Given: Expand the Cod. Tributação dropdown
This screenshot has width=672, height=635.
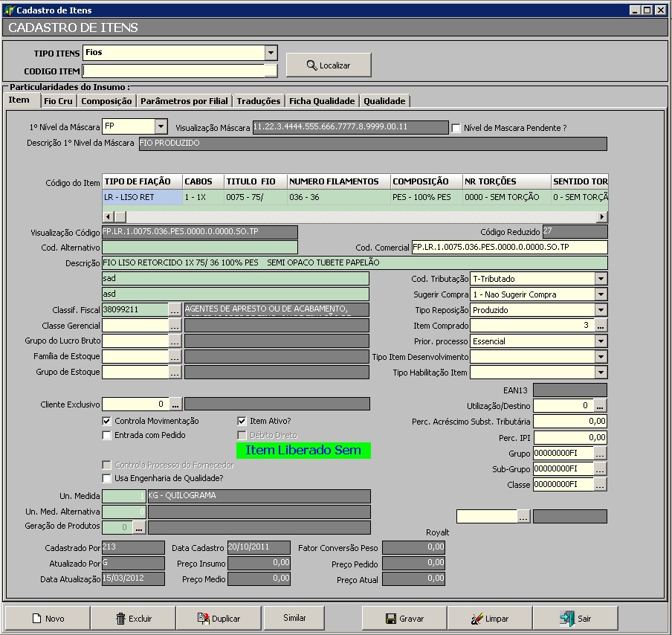Looking at the screenshot, I should pyautogui.click(x=601, y=279).
